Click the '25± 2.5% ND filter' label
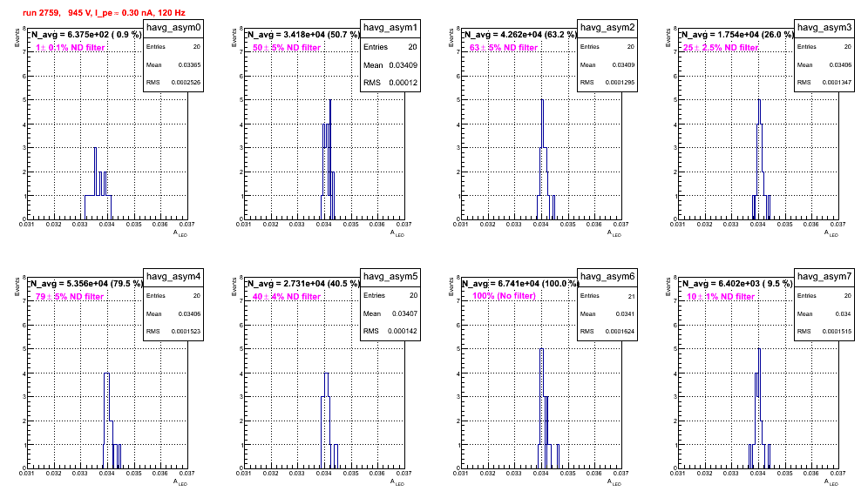The height and width of the screenshot is (498, 868). coord(721,48)
